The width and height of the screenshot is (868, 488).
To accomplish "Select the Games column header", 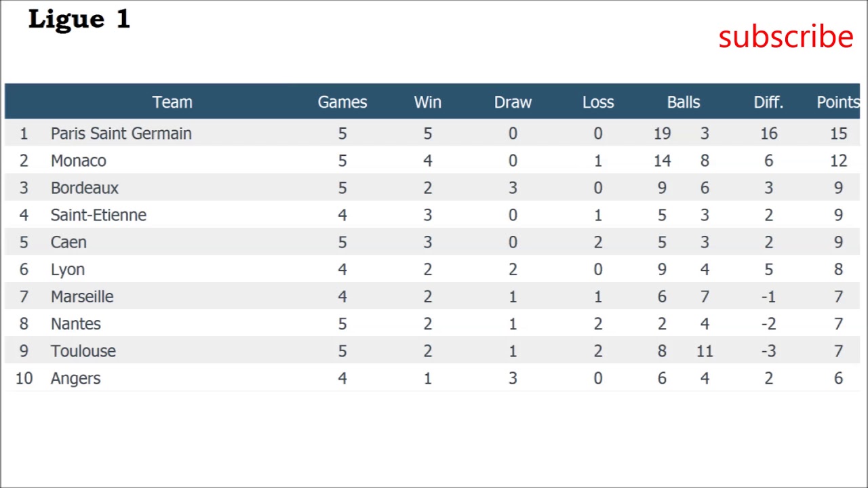I will click(x=342, y=102).
